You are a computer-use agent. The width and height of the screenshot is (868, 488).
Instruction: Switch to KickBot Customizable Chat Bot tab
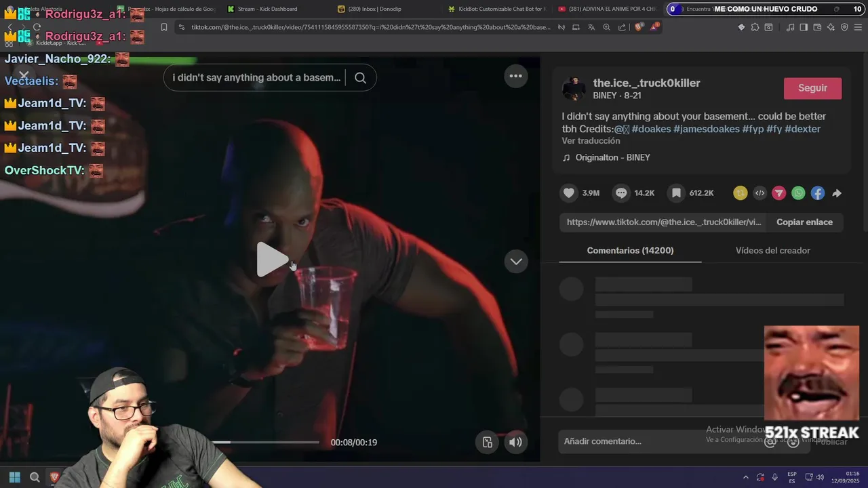[501, 9]
